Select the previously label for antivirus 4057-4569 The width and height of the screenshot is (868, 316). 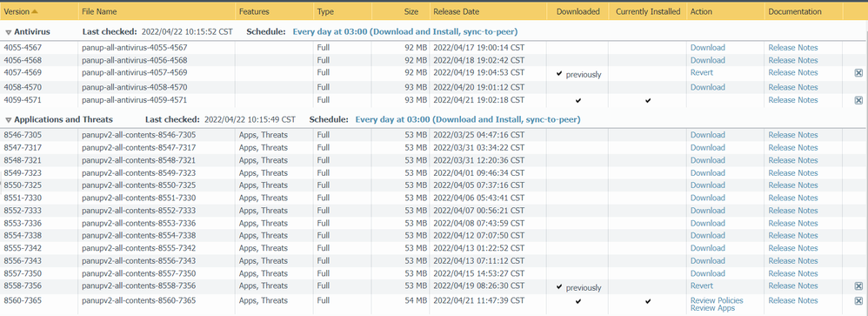tap(584, 75)
